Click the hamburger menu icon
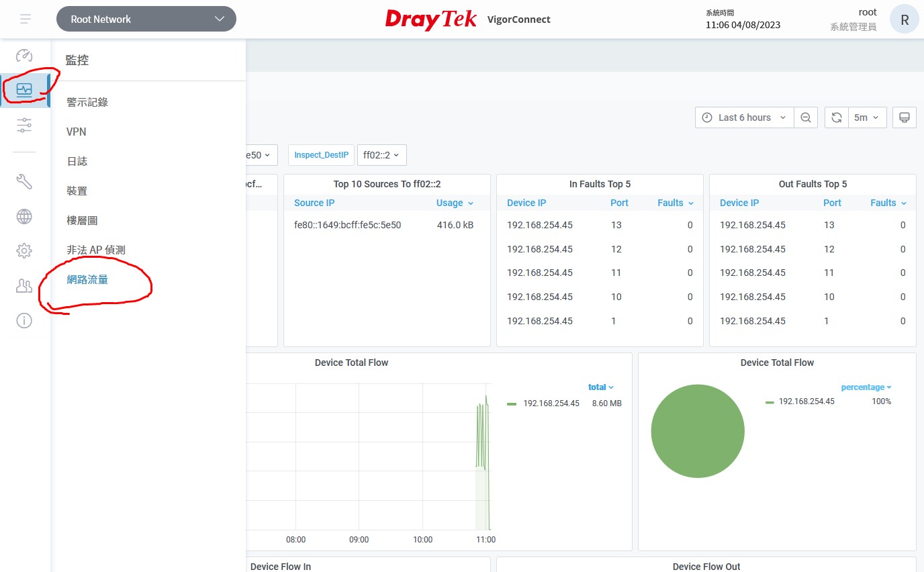Screen dimensions: 924x572 point(26,19)
